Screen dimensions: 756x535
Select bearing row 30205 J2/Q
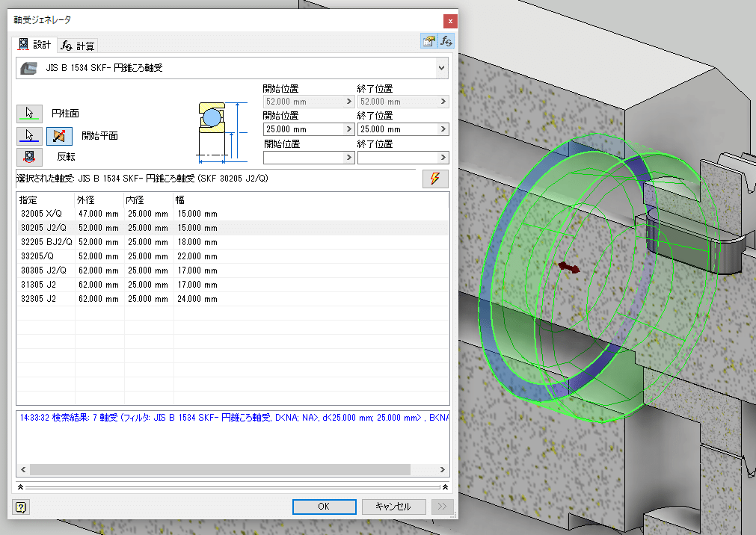pos(233,228)
